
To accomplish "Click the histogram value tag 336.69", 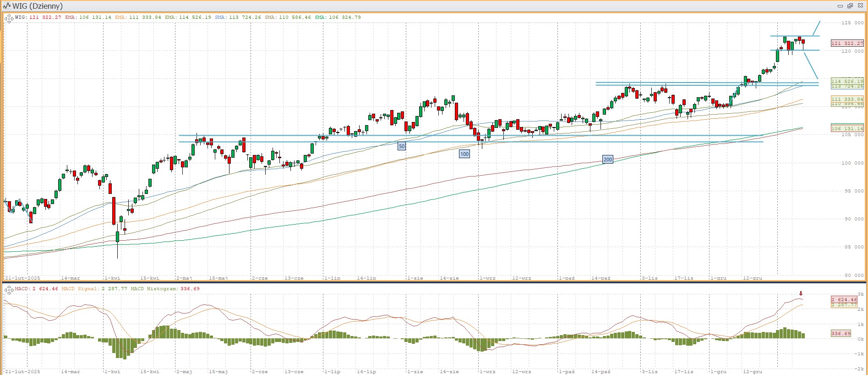I will [x=841, y=333].
